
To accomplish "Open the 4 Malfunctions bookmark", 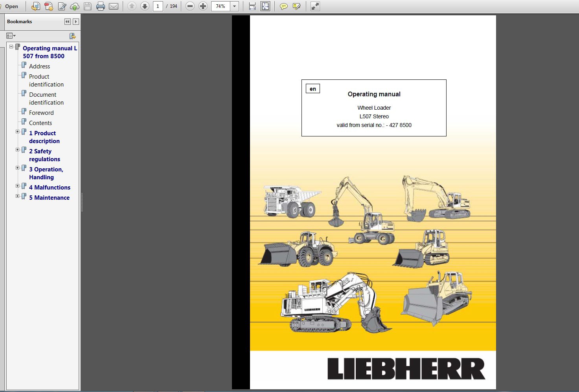I will (50, 187).
